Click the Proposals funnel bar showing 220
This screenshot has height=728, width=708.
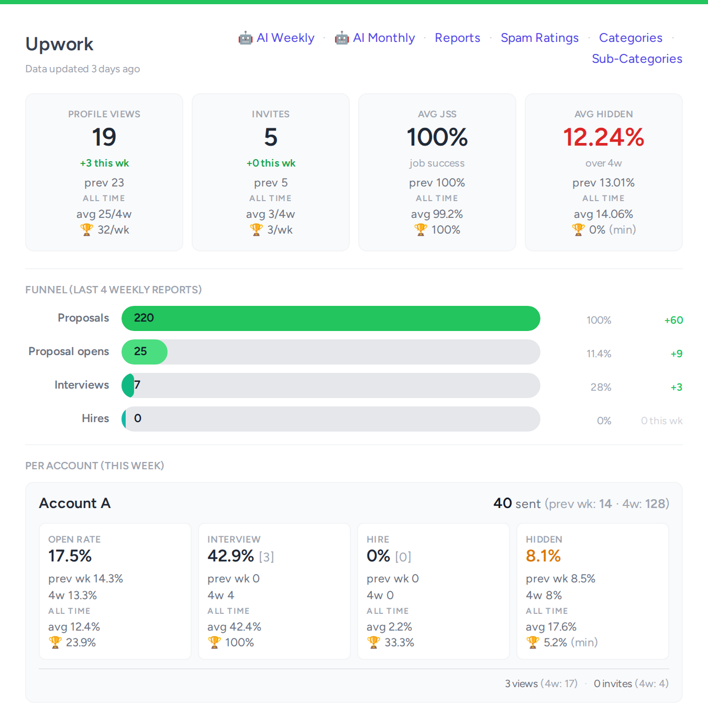[x=330, y=318]
